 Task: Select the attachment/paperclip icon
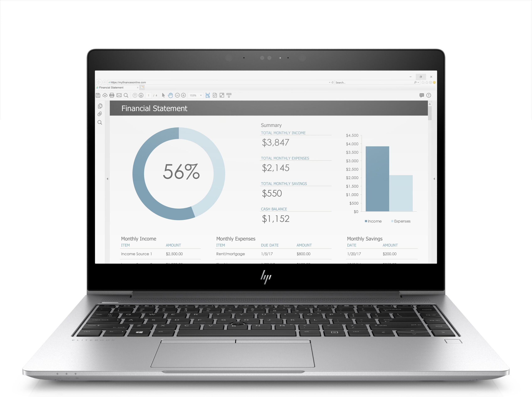point(100,115)
